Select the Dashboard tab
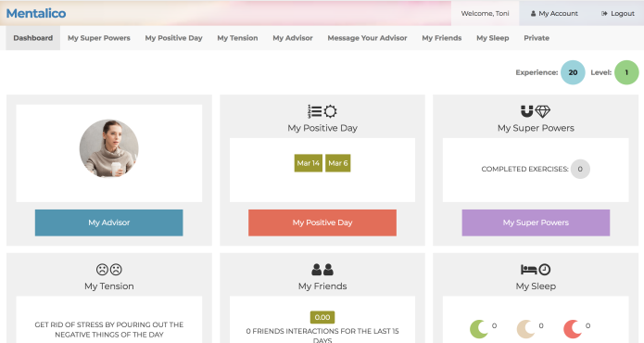This screenshot has height=343, width=644. click(32, 38)
